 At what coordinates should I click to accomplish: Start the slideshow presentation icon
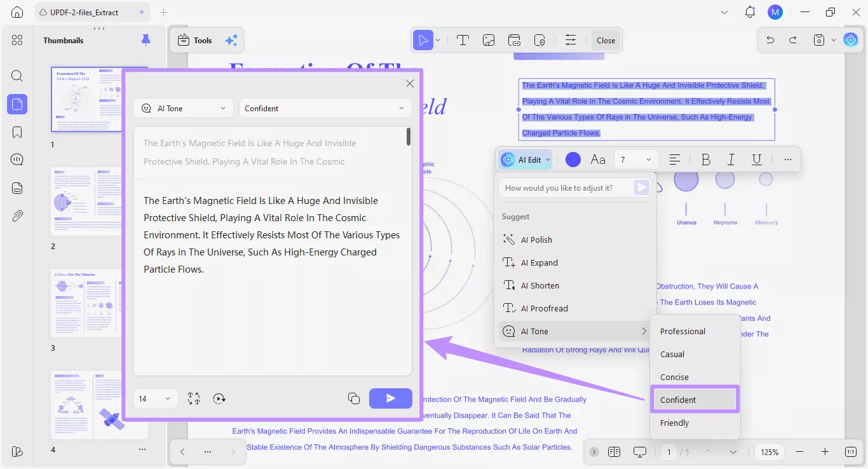click(640, 452)
